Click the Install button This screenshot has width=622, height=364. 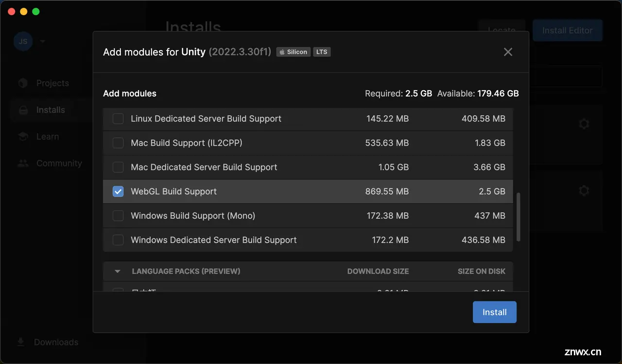(494, 312)
